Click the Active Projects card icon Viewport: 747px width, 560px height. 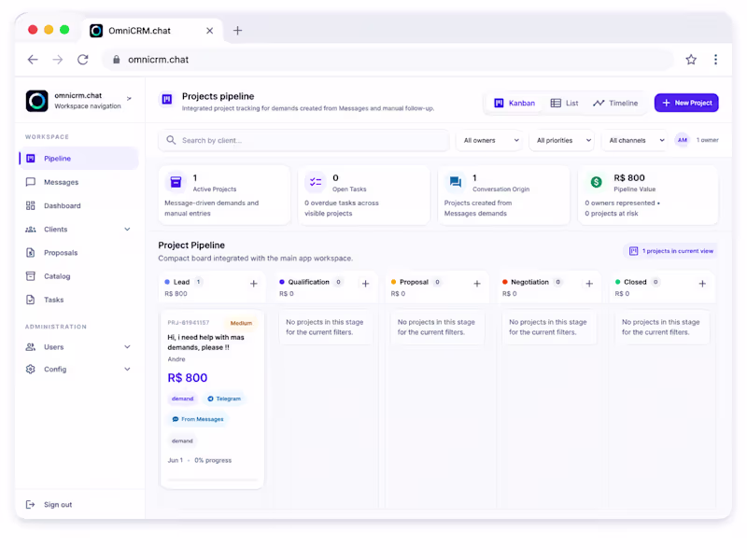click(x=176, y=182)
